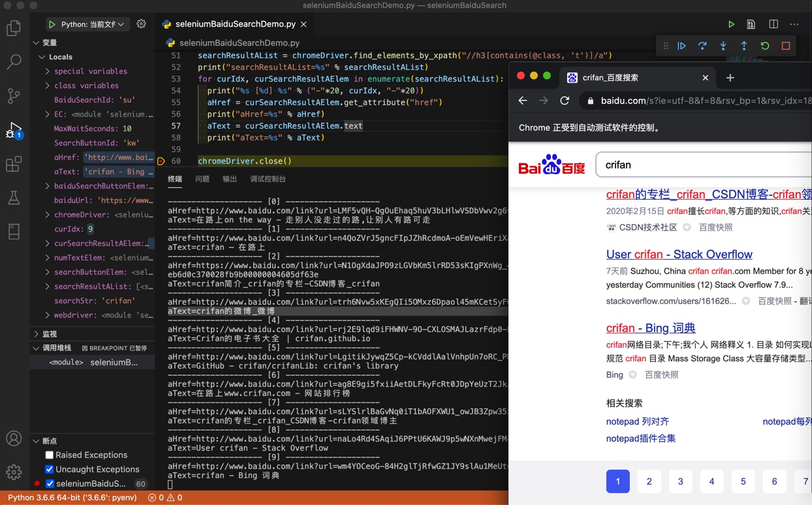Screen dimensions: 812x505
Task: Open the User crifan - Stack Overflow result
Action: [679, 254]
